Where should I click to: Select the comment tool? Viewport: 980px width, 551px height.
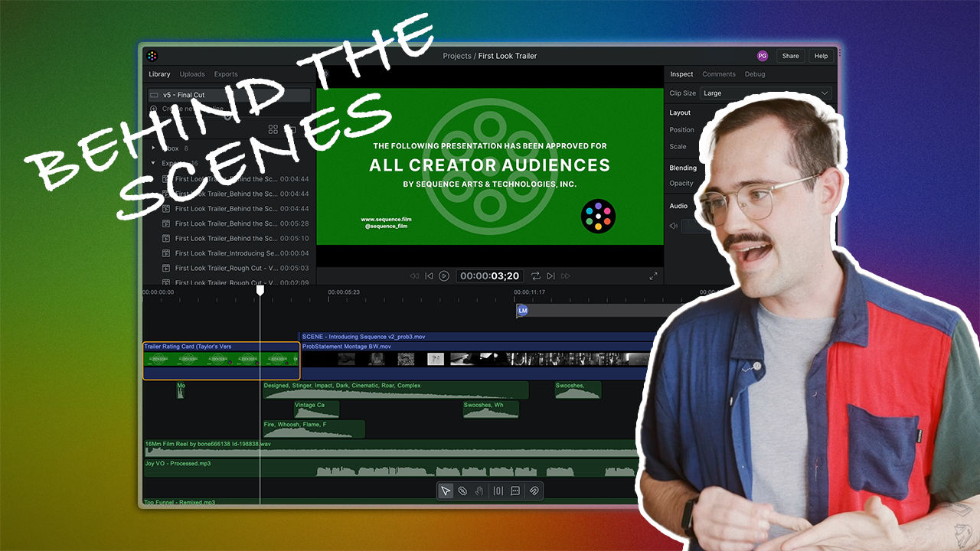(x=515, y=491)
